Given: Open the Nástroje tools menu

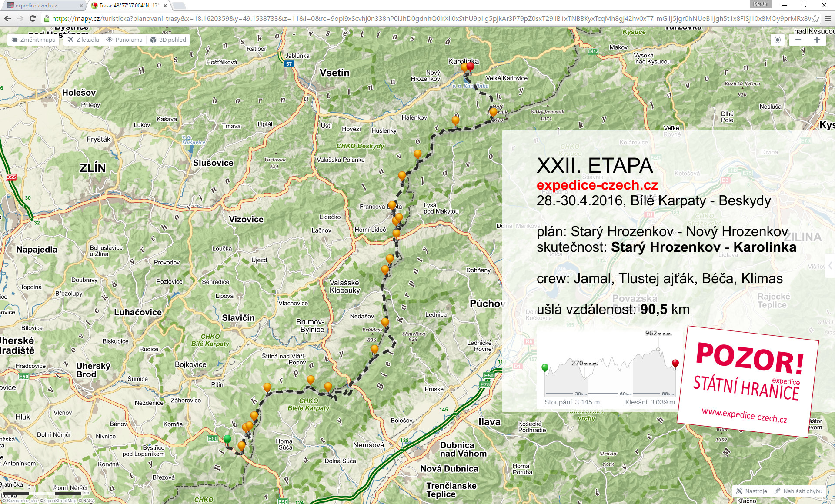Looking at the screenshot, I should point(752,491).
